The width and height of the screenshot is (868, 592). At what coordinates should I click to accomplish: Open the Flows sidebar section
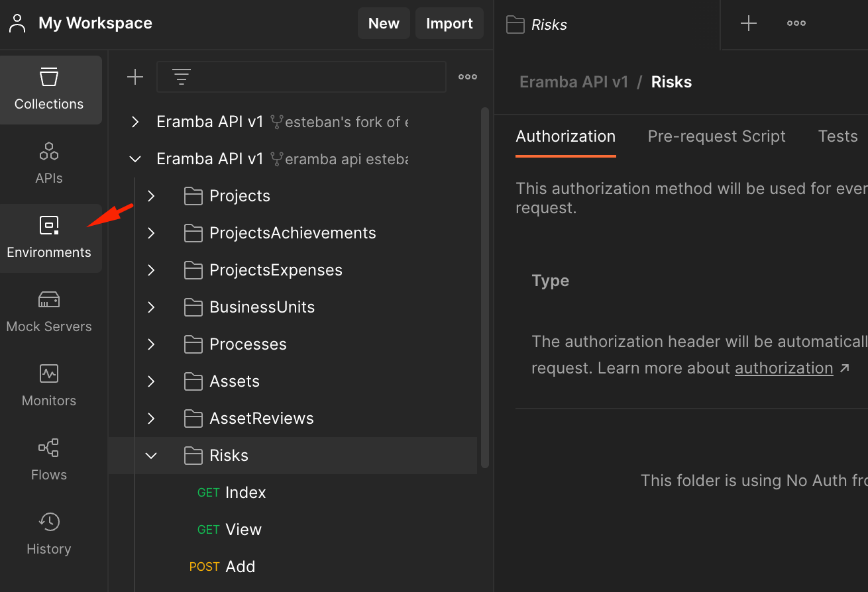coord(49,460)
